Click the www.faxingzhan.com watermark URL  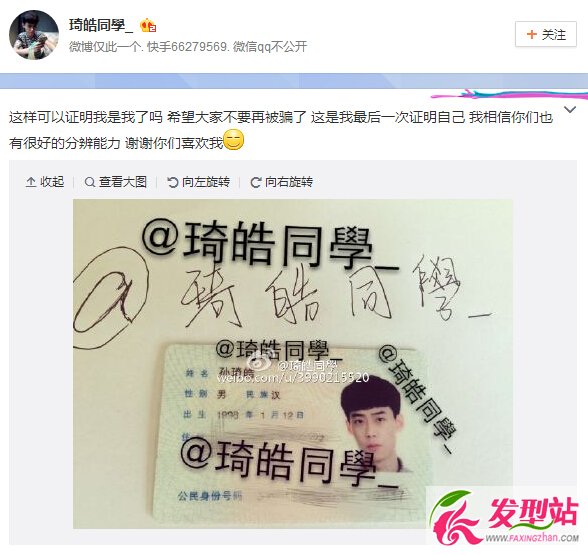[532, 538]
